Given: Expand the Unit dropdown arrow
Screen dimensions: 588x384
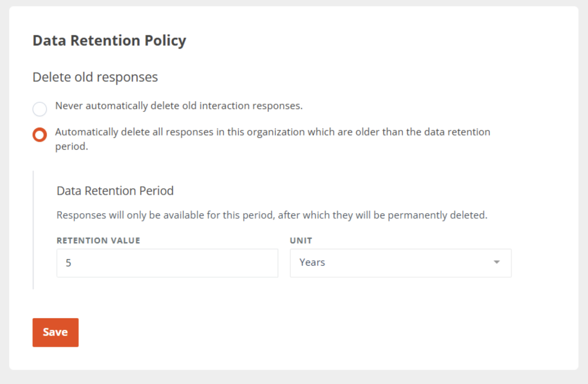Looking at the screenshot, I should point(496,262).
